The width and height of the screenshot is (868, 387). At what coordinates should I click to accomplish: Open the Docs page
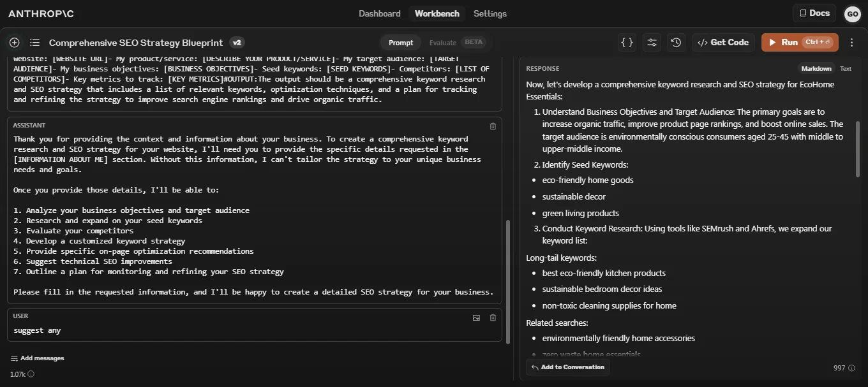tap(814, 13)
